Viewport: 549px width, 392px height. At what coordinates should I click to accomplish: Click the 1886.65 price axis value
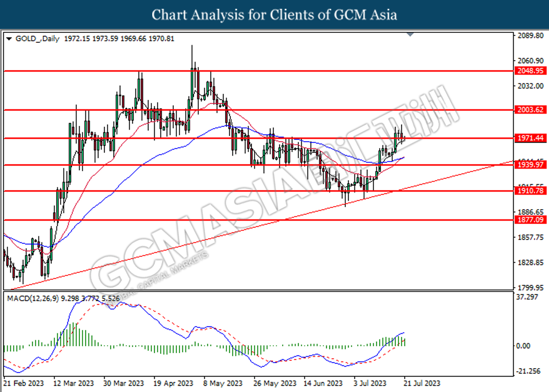pos(530,212)
